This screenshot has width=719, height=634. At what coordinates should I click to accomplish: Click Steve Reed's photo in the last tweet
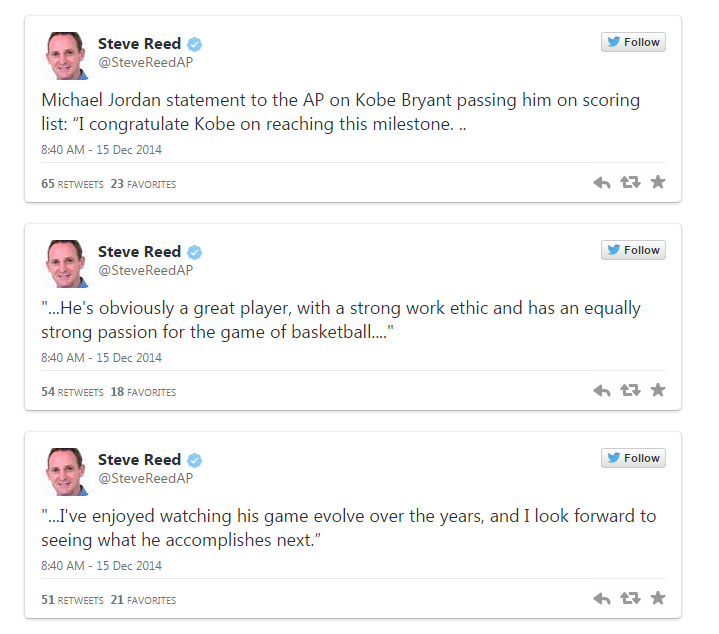click(x=66, y=472)
